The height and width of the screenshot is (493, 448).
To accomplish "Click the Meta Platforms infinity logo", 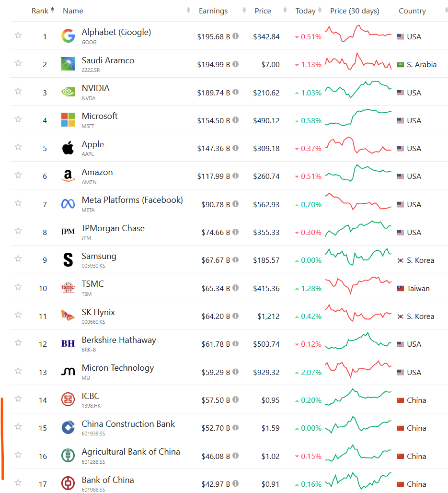I will pyautogui.click(x=68, y=204).
